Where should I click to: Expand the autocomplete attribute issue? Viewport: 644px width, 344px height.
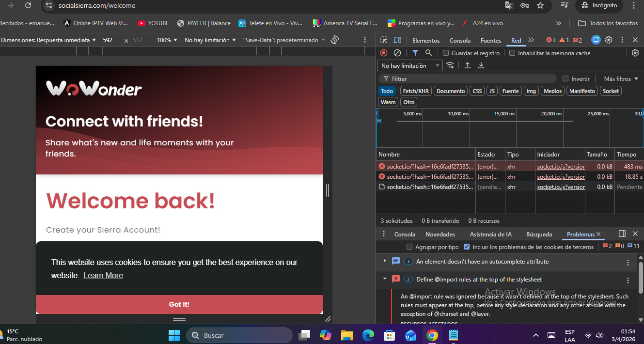pos(385,261)
